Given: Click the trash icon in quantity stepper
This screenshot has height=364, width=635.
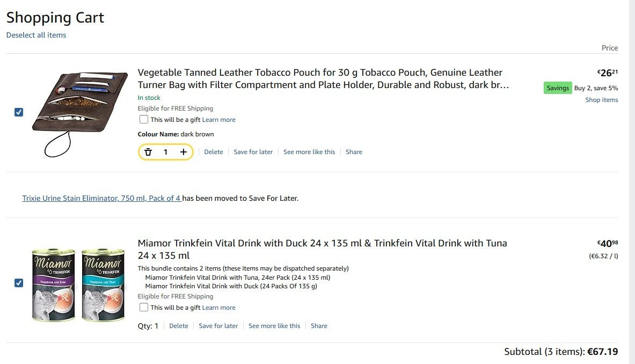Looking at the screenshot, I should (149, 152).
